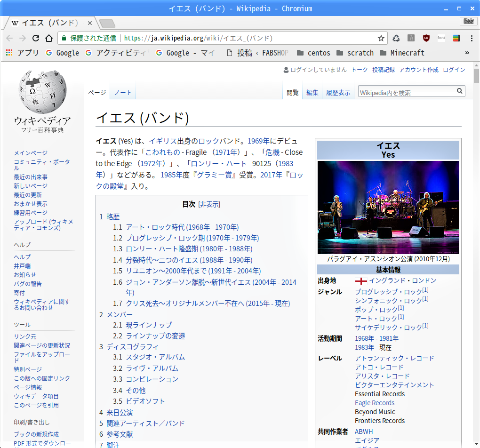Switch to the ノート tab
The image size is (480, 448).
pos(123,93)
